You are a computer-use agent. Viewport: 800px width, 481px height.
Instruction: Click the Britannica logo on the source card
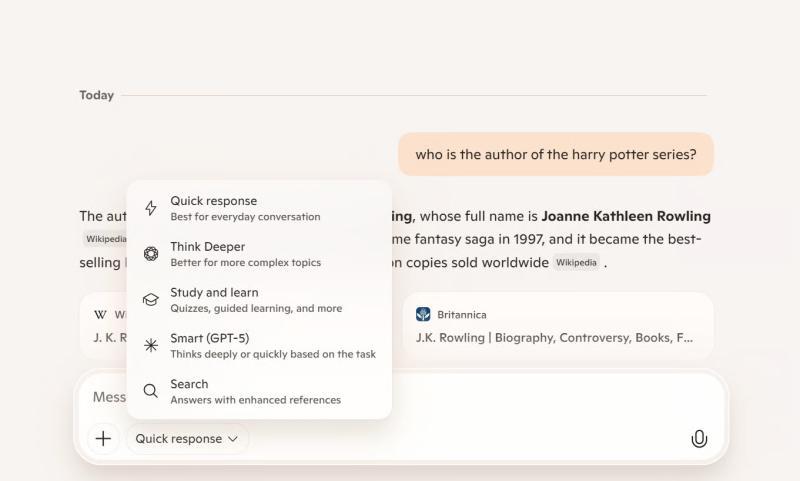click(x=423, y=314)
